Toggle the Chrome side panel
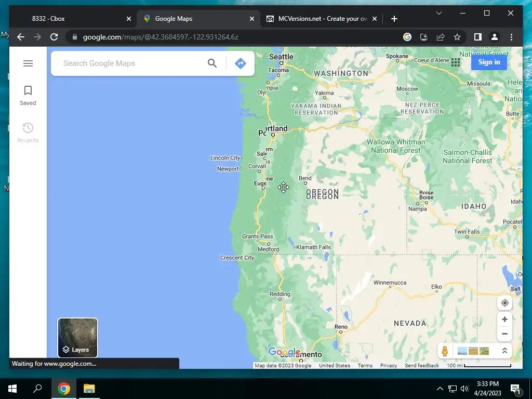Image resolution: width=532 pixels, height=399 pixels. (x=478, y=37)
